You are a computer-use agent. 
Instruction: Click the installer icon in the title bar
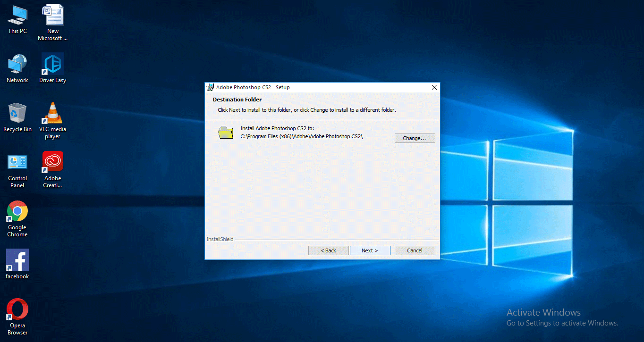pyautogui.click(x=210, y=87)
